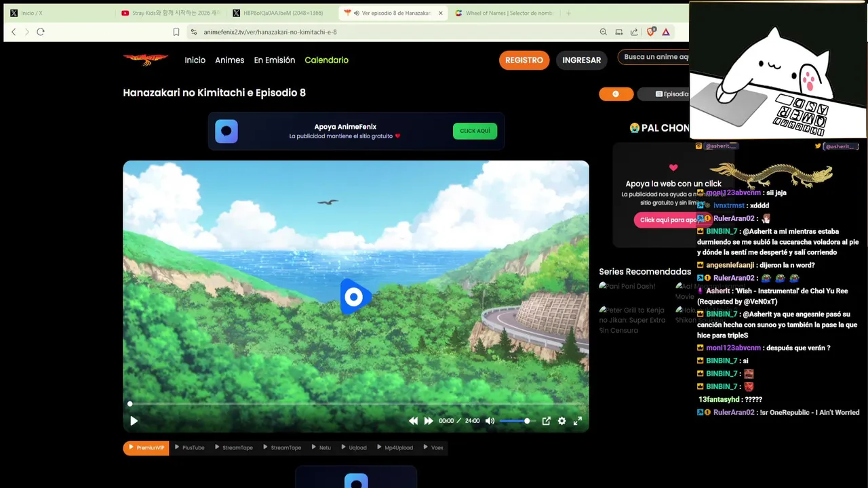Go back with the browser back arrow
The width and height of the screenshot is (868, 488).
(14, 32)
